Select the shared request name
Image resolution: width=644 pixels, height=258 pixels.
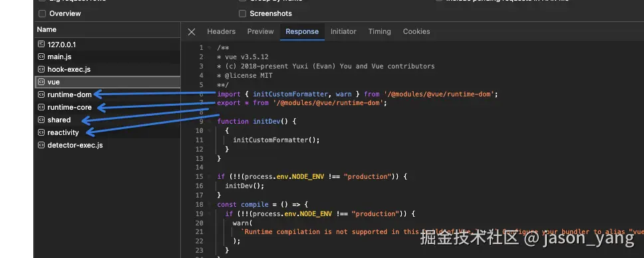[x=59, y=120]
